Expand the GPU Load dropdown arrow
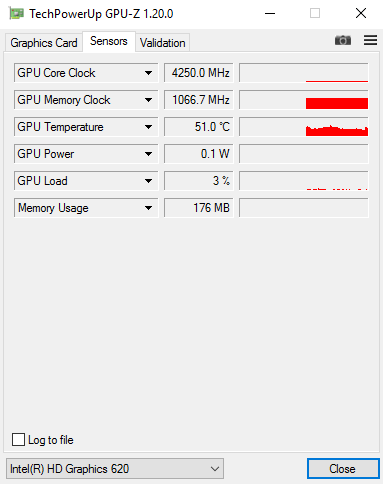This screenshot has width=383, height=484. tap(148, 181)
